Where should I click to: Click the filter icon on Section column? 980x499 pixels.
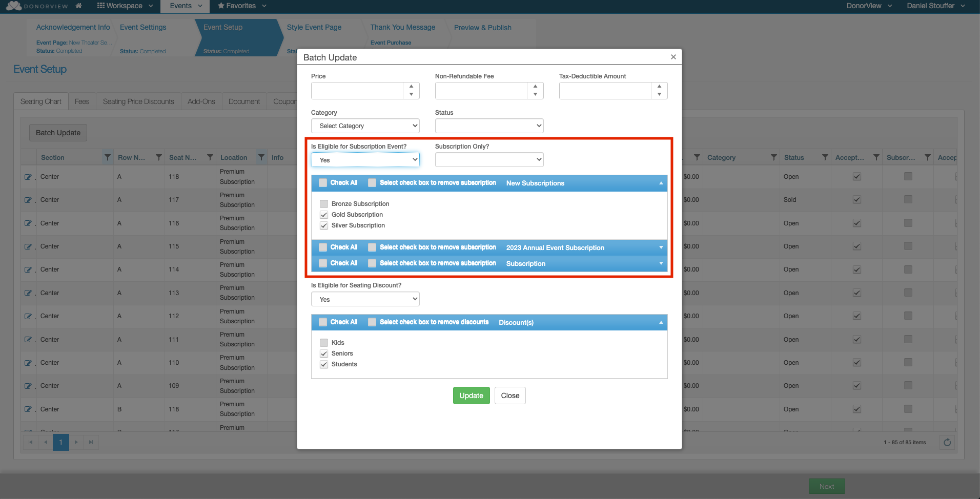[107, 157]
